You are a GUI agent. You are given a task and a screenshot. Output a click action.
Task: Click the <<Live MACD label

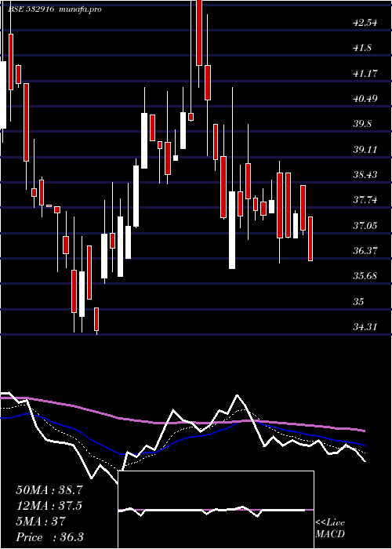coord(330,529)
